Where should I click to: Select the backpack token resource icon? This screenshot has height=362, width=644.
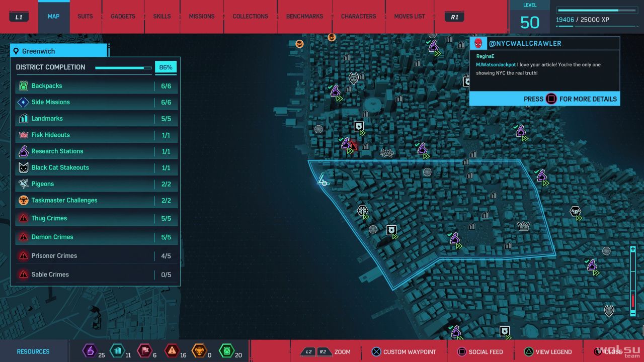tap(227, 350)
